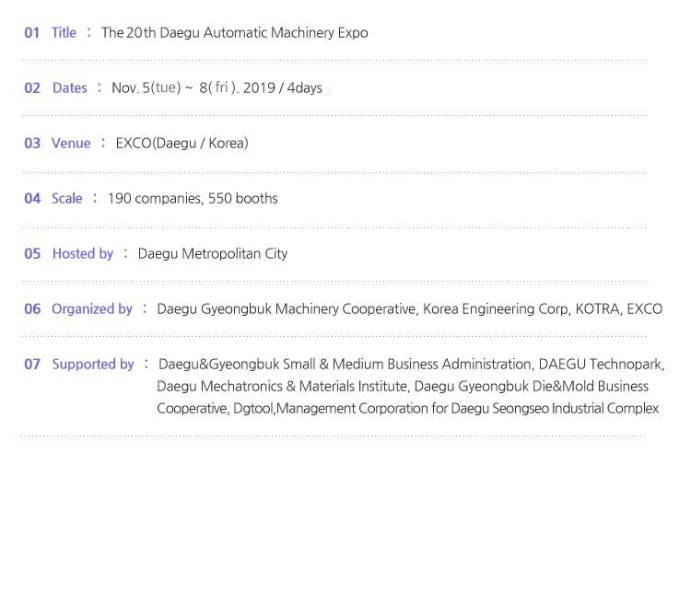Click 'Dgtool' in supporters list
The image size is (691, 616).
(253, 408)
